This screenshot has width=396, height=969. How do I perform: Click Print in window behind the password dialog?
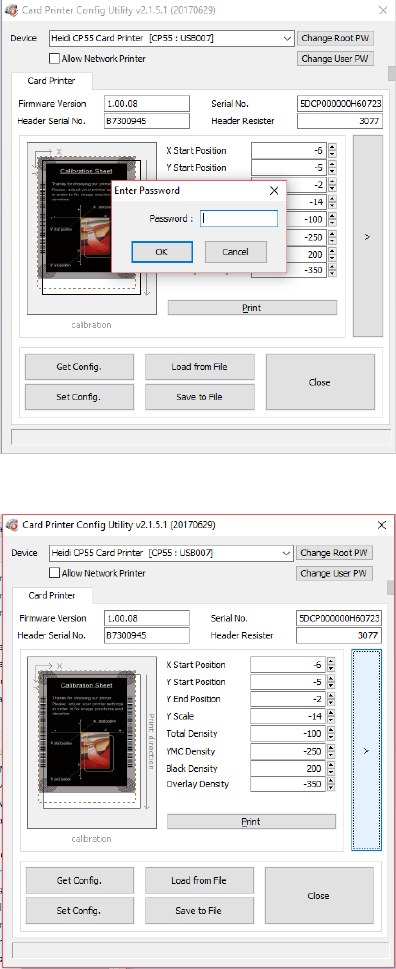[x=252, y=308]
